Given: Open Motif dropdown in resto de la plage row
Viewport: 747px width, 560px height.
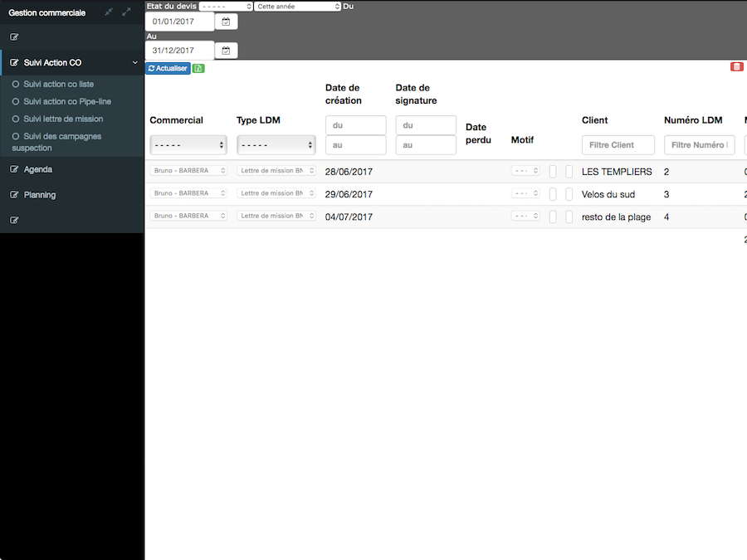Looking at the screenshot, I should point(525,216).
